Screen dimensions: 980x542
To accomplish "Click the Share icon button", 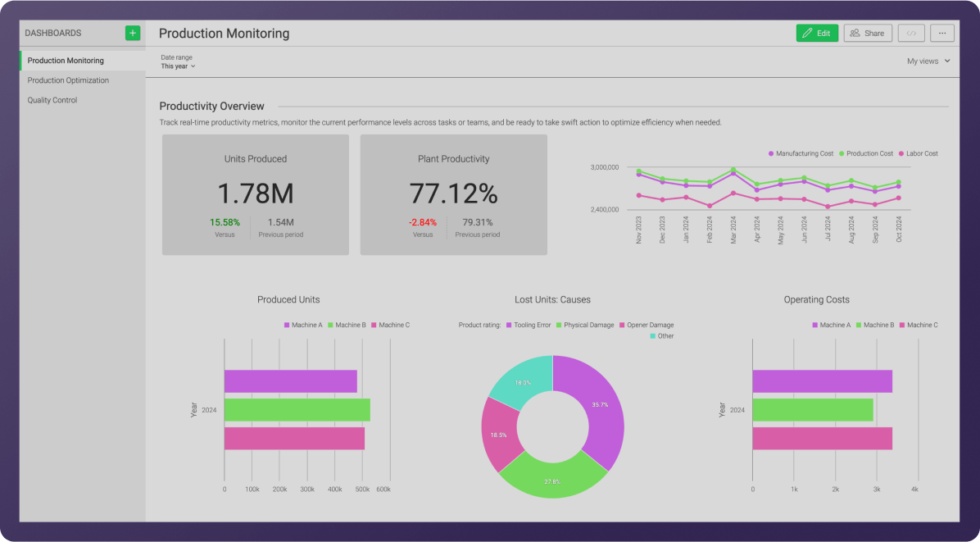I will 856,33.
